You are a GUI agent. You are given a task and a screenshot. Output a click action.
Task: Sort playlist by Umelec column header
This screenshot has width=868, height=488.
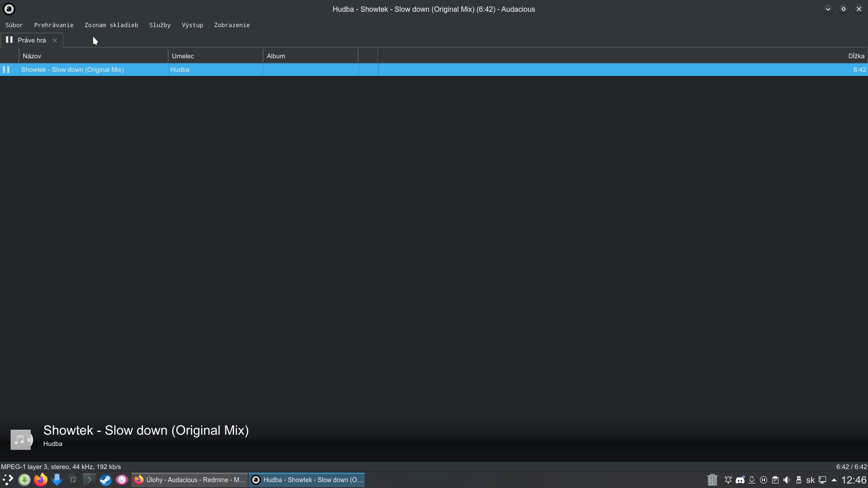click(x=216, y=56)
